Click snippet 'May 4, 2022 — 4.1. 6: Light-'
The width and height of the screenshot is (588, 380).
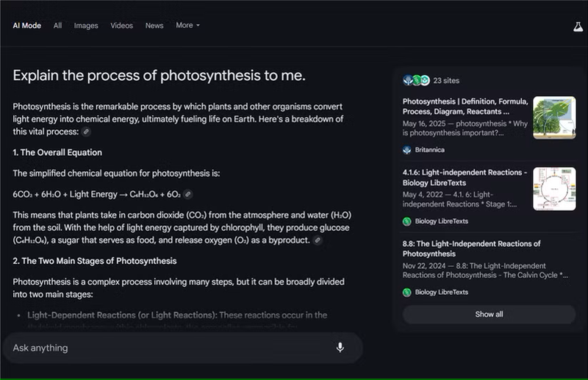click(460, 199)
